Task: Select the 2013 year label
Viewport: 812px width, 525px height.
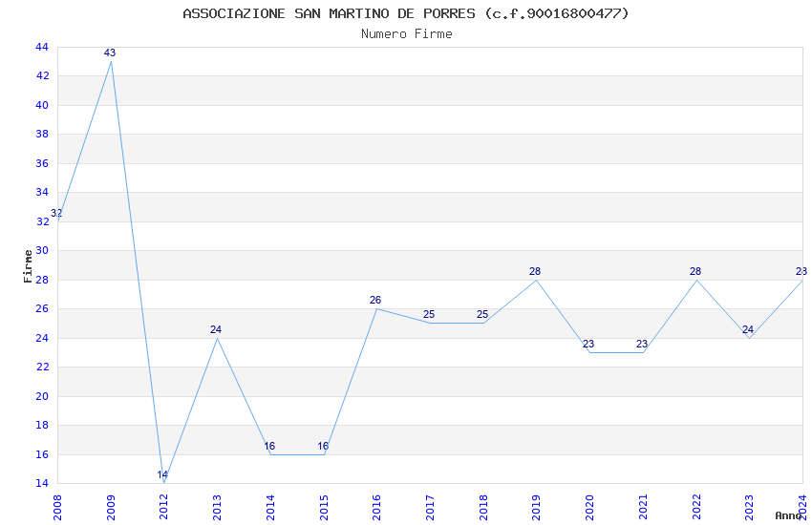Action: [217, 507]
